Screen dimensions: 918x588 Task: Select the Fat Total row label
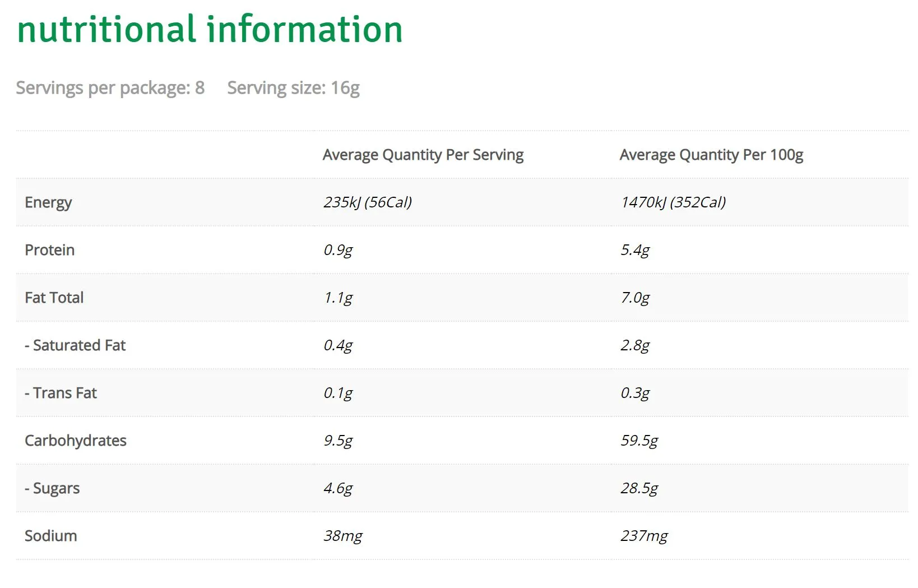coord(54,298)
